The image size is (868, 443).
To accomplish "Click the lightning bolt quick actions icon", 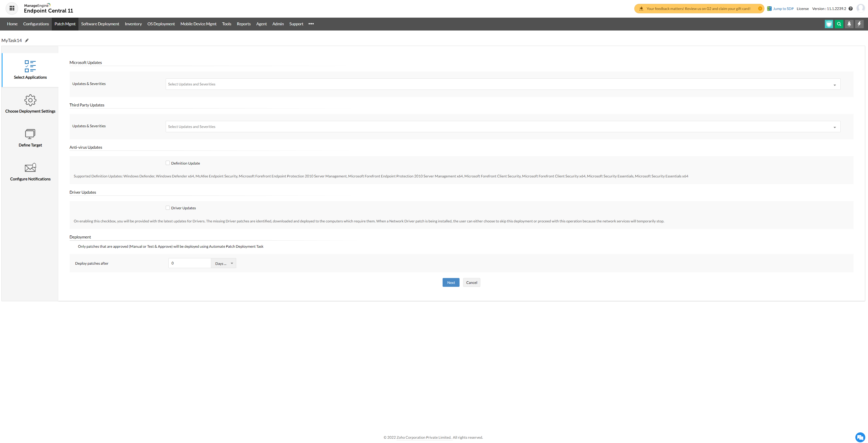I will point(859,24).
